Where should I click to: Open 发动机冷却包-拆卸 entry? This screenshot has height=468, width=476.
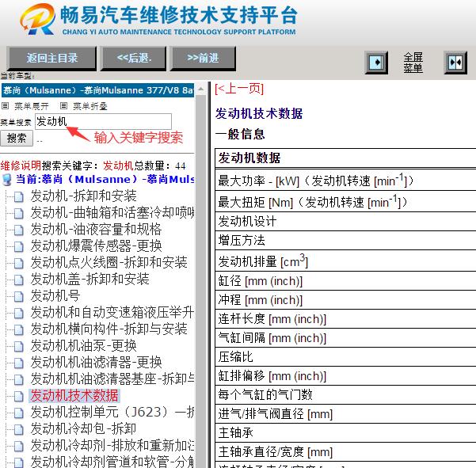83,429
